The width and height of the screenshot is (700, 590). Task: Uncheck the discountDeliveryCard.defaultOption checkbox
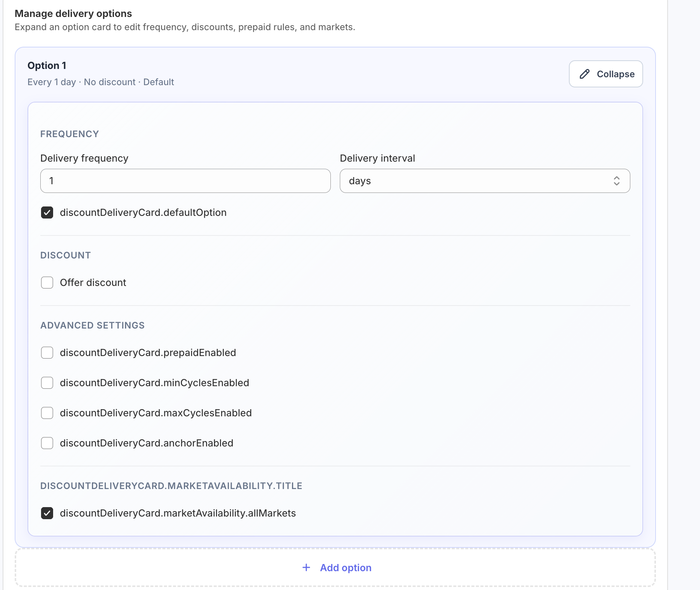[47, 212]
